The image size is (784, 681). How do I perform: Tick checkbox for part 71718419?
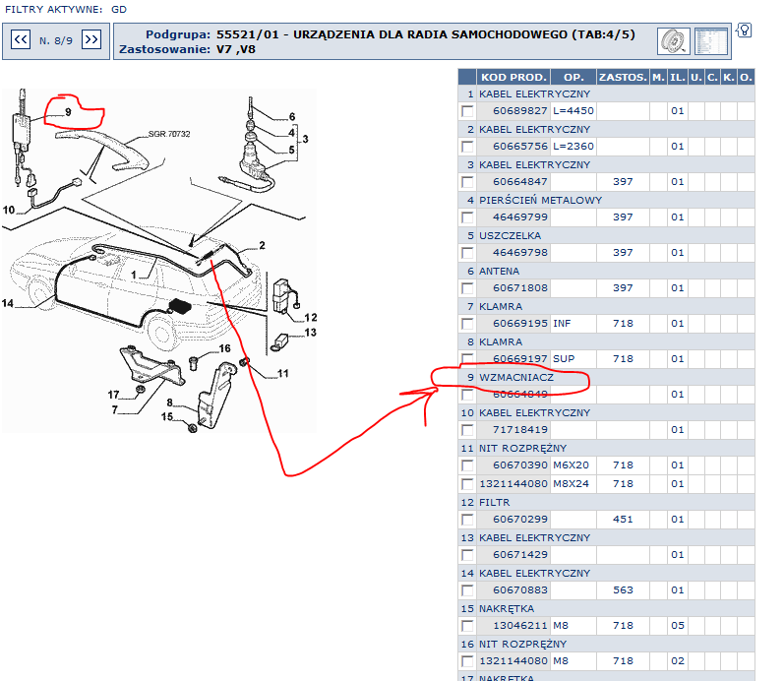(x=467, y=430)
